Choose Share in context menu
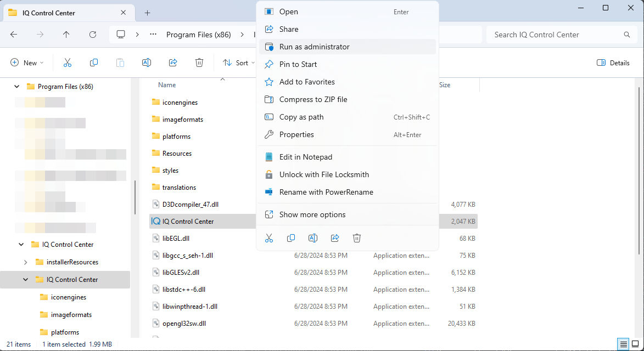Screen dimensions: 644x351 pyautogui.click(x=348, y=29)
